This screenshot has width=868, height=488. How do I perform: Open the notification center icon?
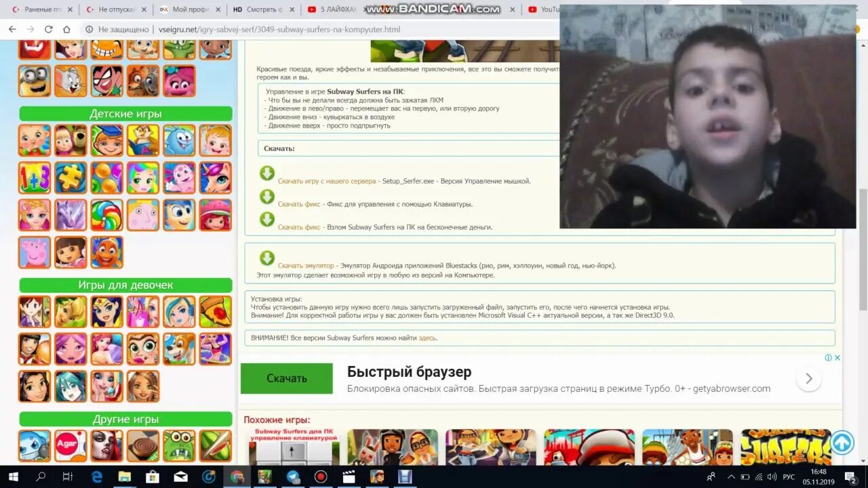849,476
